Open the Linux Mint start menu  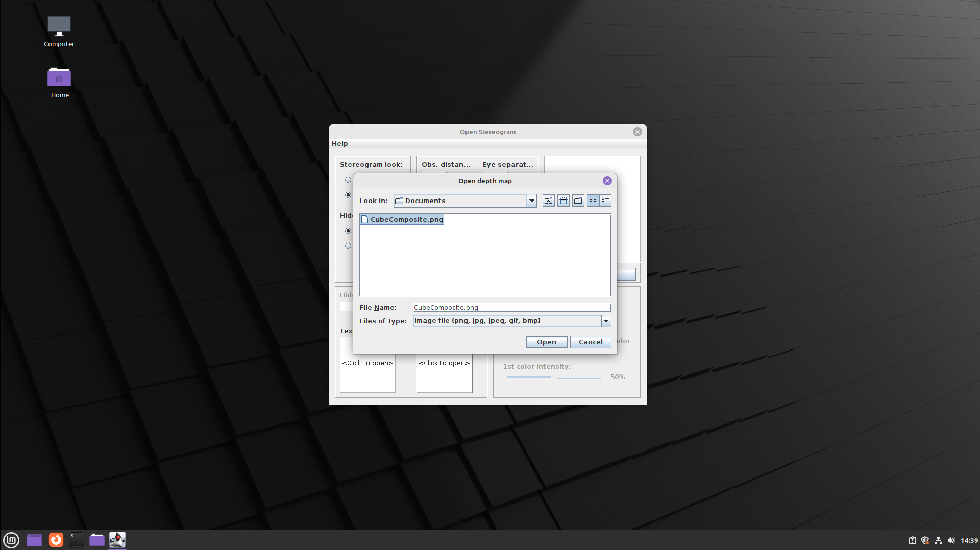11,540
